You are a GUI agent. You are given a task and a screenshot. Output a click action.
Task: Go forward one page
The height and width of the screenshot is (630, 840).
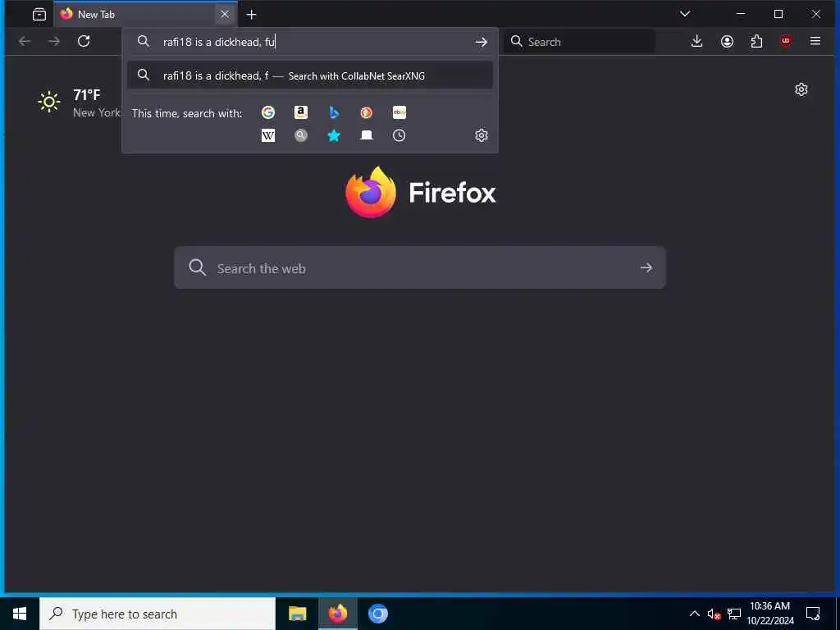pyautogui.click(x=54, y=41)
